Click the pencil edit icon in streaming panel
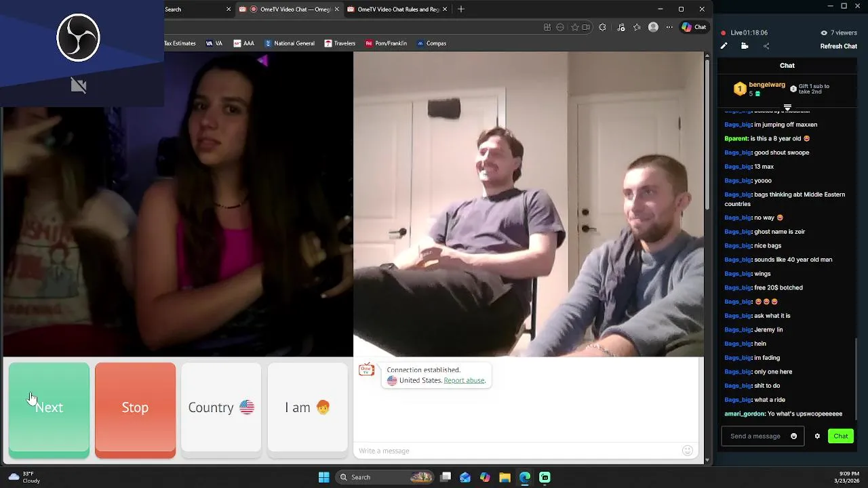The height and width of the screenshot is (488, 868). pos(724,46)
